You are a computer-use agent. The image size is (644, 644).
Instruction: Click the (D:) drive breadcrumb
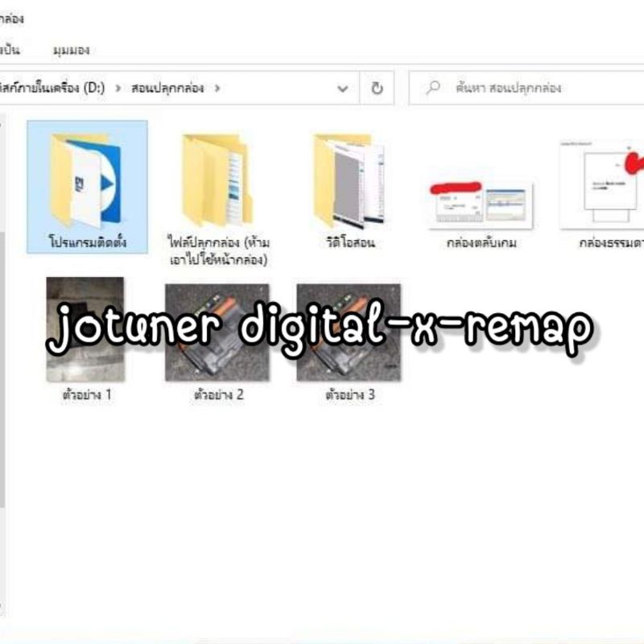[52, 88]
